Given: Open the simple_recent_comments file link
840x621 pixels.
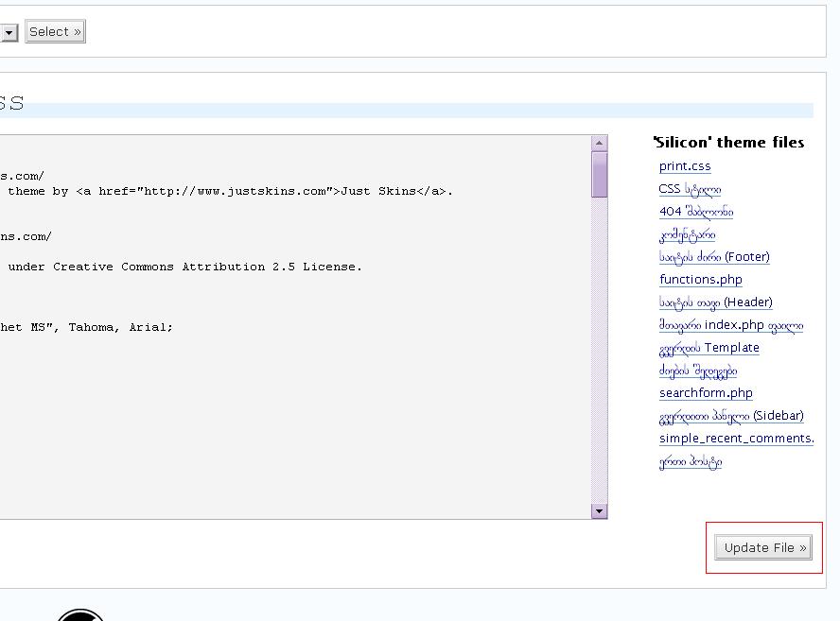Looking at the screenshot, I should click(x=736, y=439).
